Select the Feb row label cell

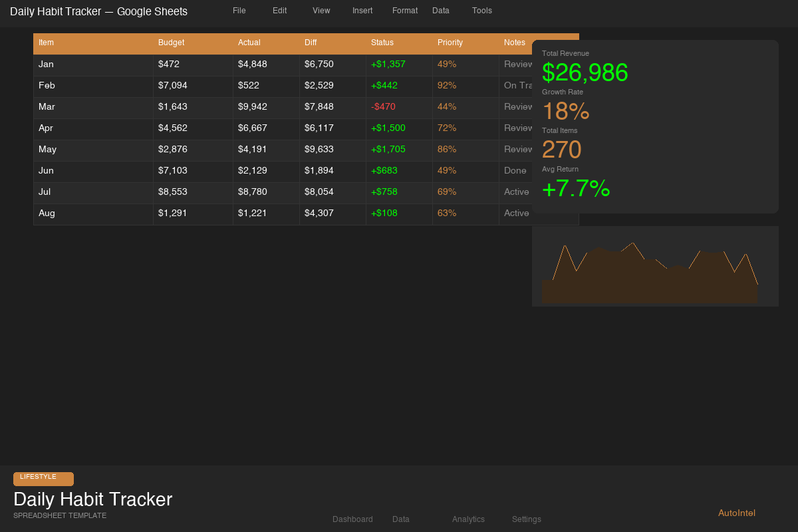point(93,86)
